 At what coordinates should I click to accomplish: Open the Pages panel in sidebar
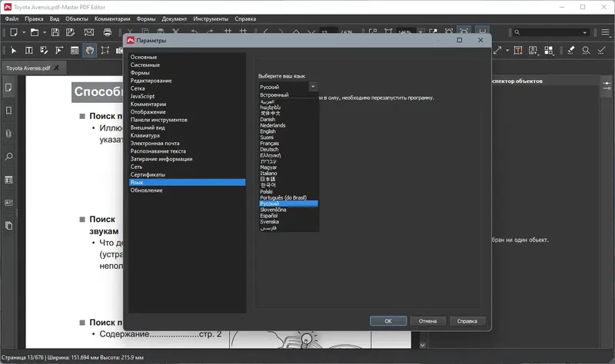(x=8, y=88)
